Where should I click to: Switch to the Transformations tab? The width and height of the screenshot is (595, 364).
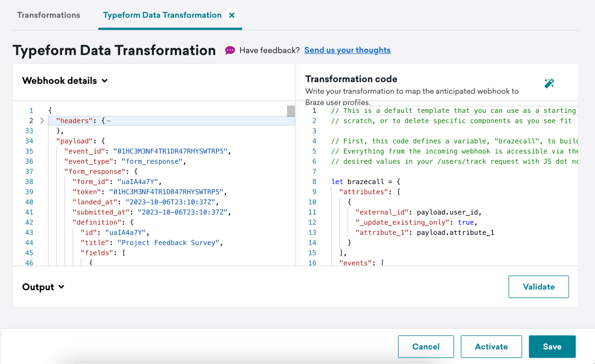(x=49, y=15)
